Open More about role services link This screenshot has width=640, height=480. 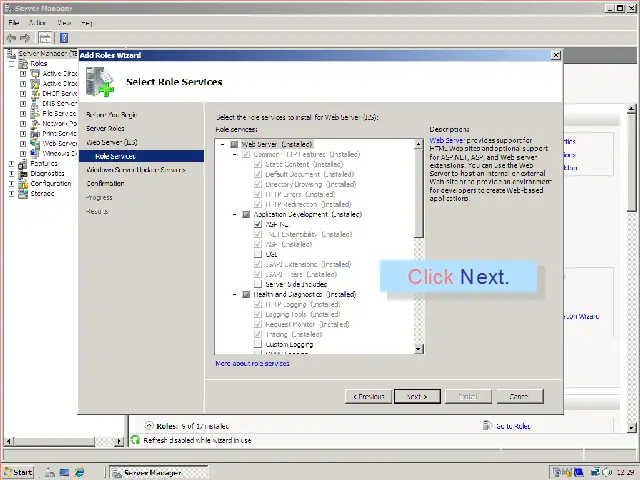pyautogui.click(x=252, y=363)
